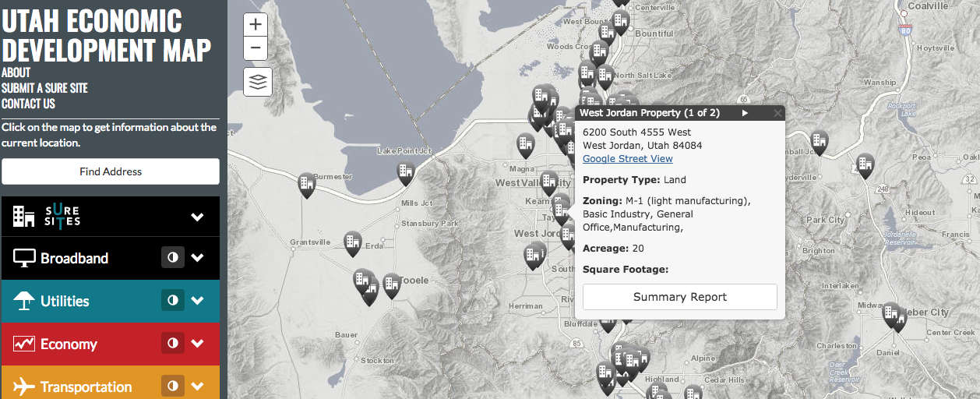Select the site marker at Woods Cross
This screenshot has height=399, width=980.
click(x=598, y=53)
